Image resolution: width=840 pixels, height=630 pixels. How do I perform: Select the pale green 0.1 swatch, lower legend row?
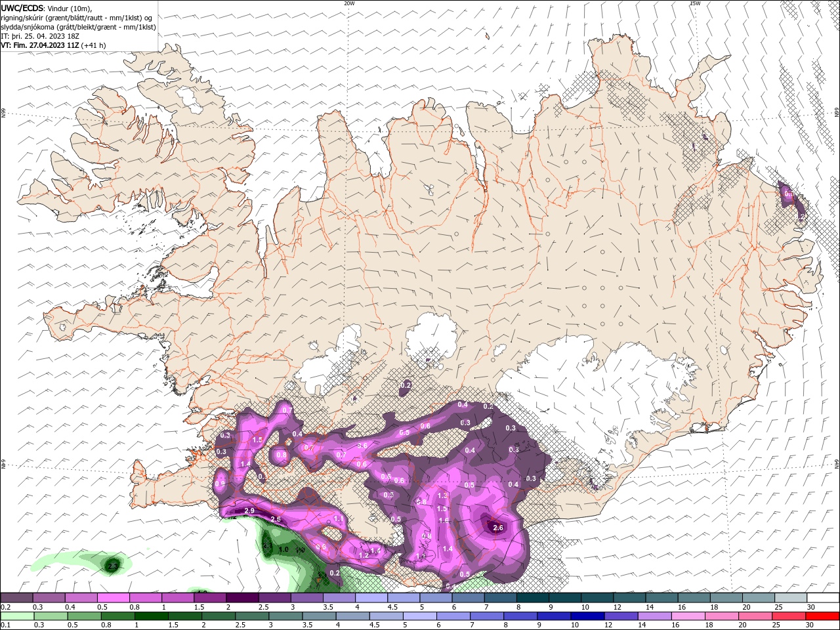[16, 616]
